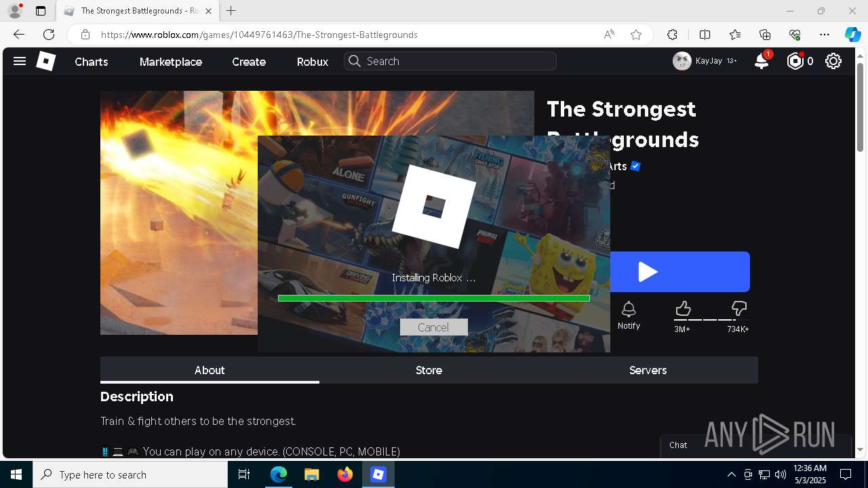The image size is (868, 488).
Task: Open Tab actions menu in Edge
Action: coord(41,11)
